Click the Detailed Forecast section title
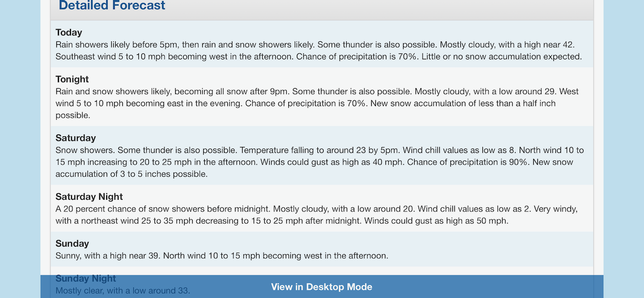The image size is (644, 298). [112, 6]
